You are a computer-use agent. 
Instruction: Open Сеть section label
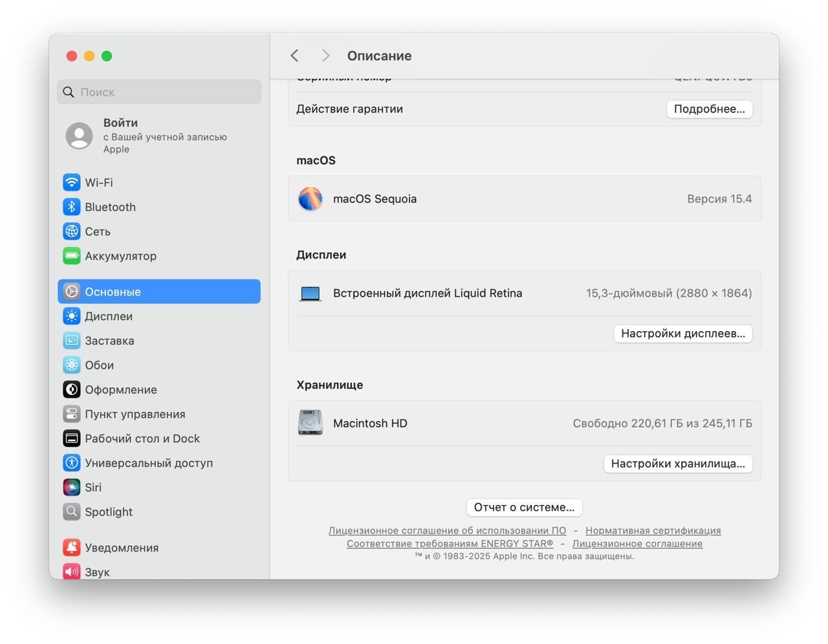pos(98,231)
